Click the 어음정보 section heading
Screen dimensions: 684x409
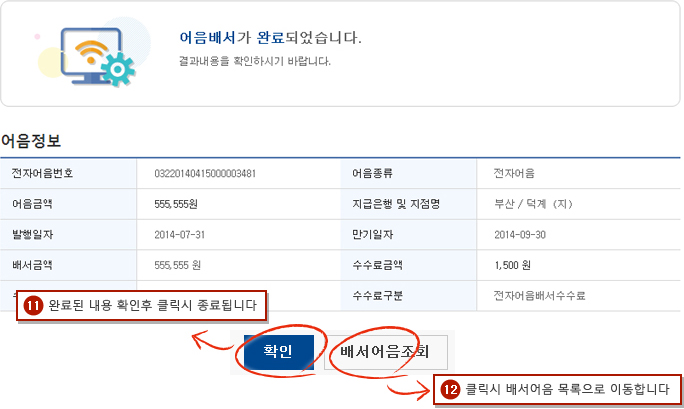[31, 141]
